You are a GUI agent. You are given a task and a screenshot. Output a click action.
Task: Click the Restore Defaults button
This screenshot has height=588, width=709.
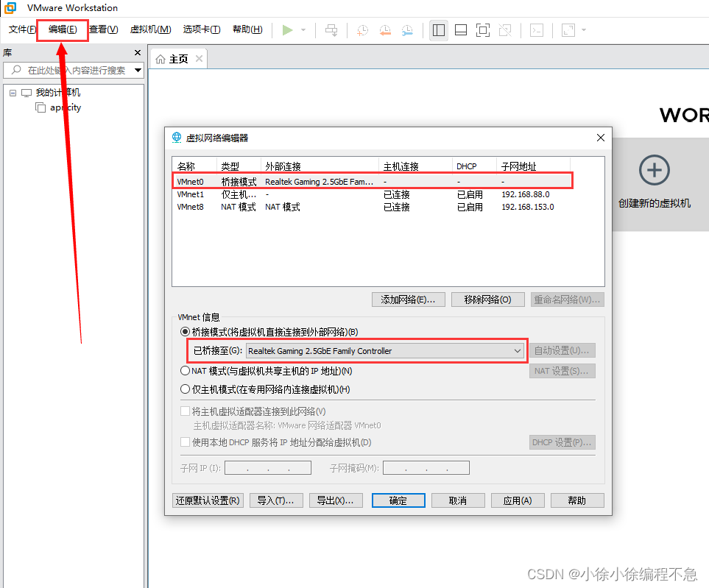pos(208,500)
